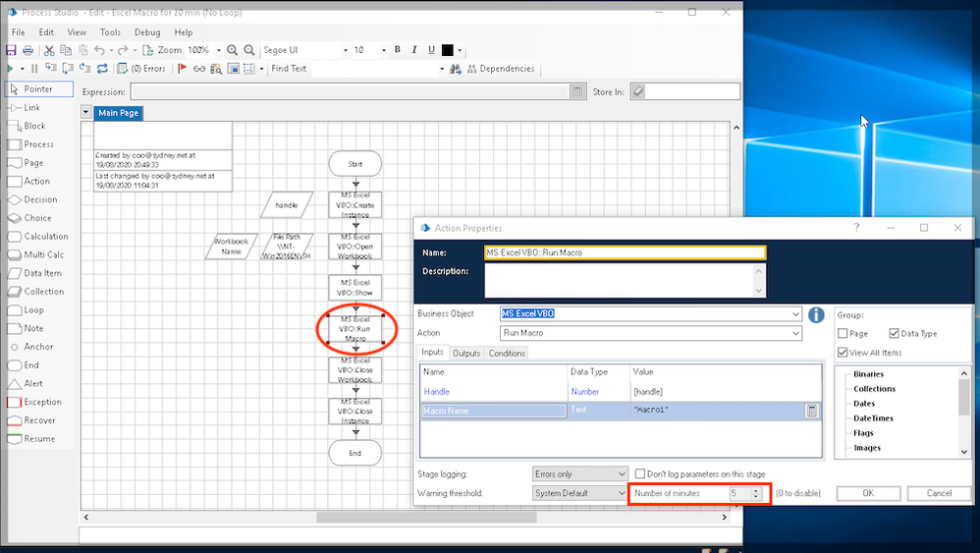Open the Debug menu
This screenshot has width=980, height=553.
[147, 31]
